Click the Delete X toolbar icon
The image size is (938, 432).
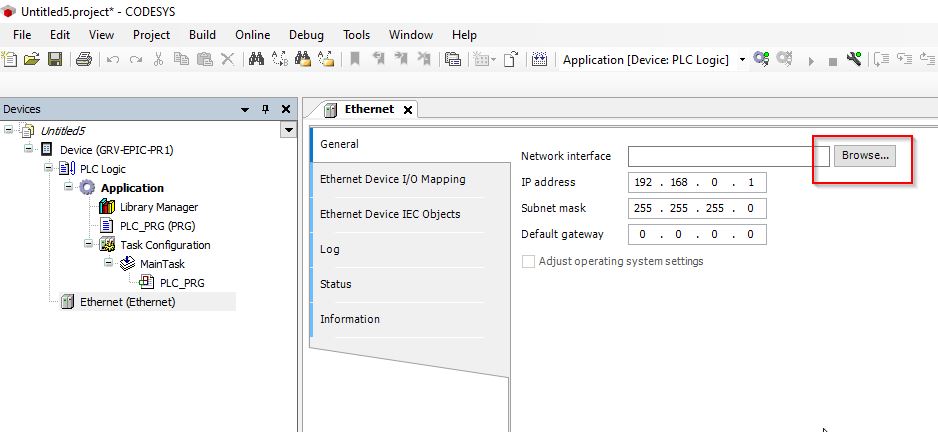click(227, 59)
